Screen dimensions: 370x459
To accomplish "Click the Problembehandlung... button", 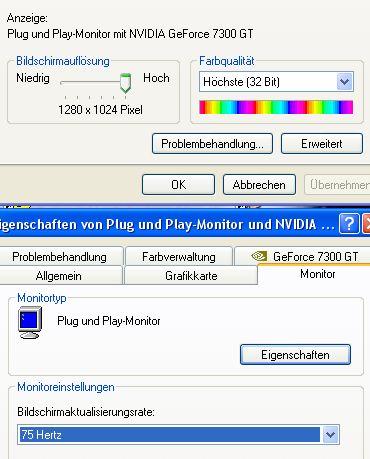I will tap(212, 144).
